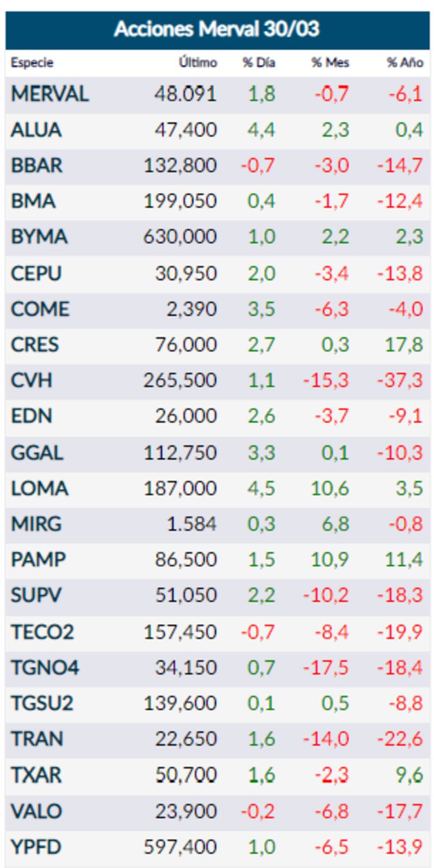
Task: Click the % Día column header
Action: click(x=259, y=63)
